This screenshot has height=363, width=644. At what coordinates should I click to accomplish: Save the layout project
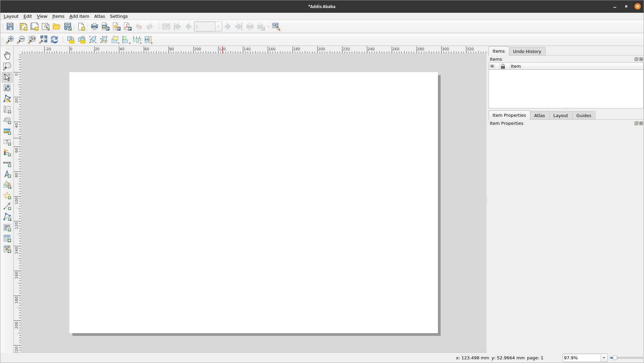click(10, 27)
